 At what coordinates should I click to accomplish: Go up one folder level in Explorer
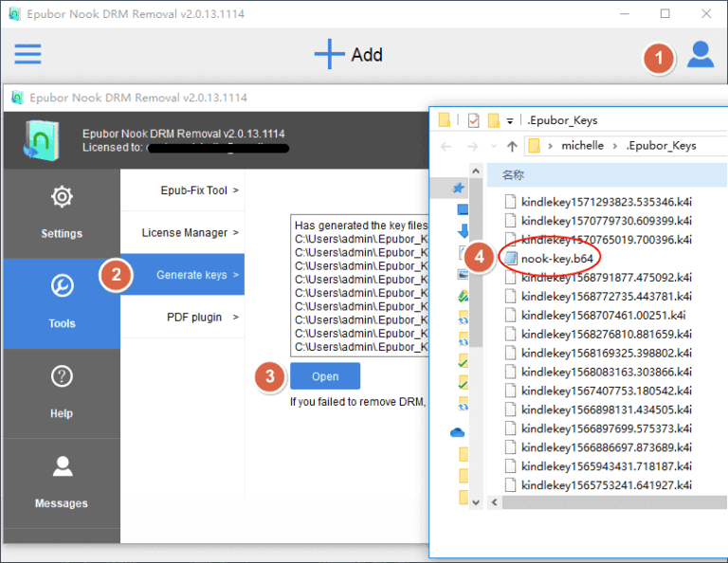(512, 147)
